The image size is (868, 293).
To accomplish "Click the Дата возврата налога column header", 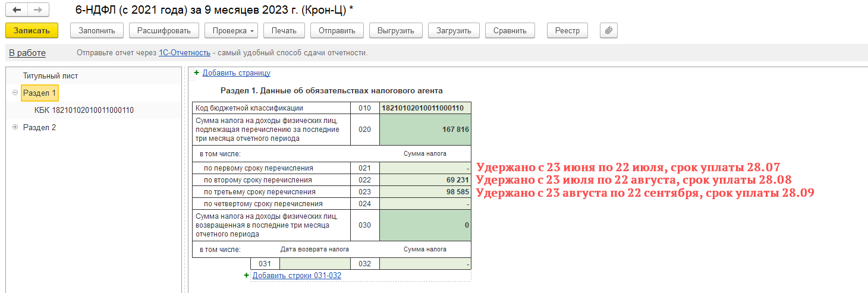I will tap(315, 250).
